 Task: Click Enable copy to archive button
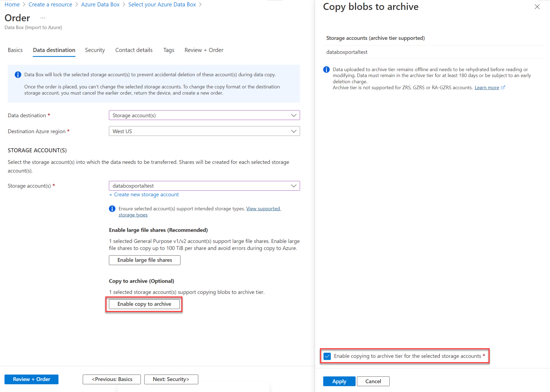pyautogui.click(x=144, y=304)
